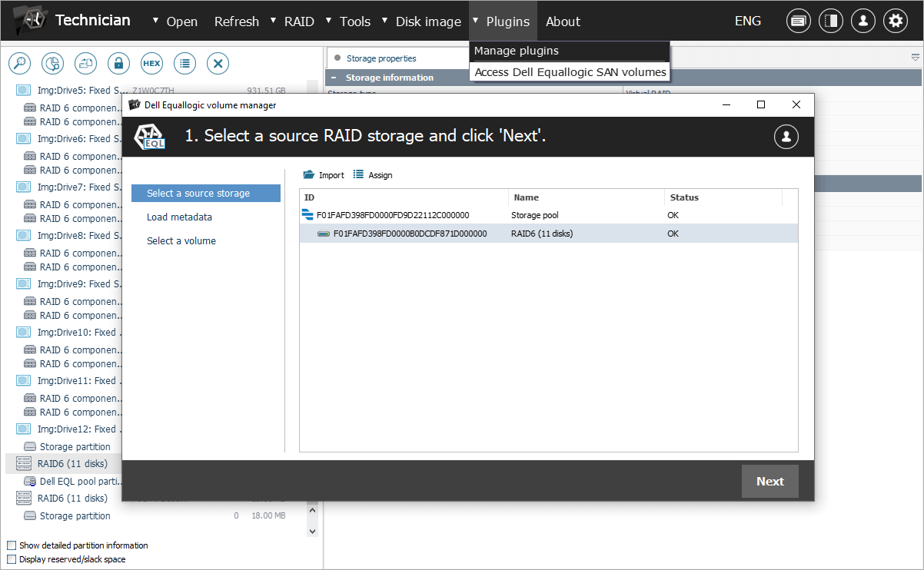Select the F01FAFD398FD0000B0DCDF871D000000 row
924x570 pixels.
(x=549, y=234)
